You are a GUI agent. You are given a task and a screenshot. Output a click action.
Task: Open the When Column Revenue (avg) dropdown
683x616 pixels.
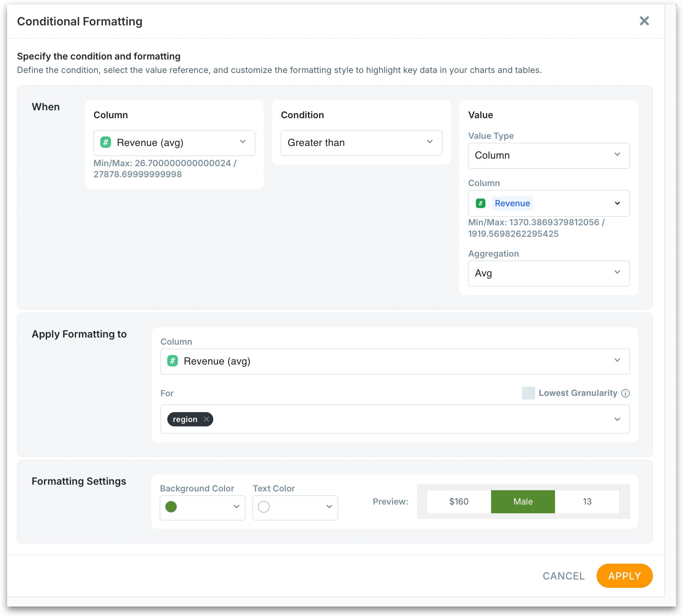coord(174,143)
